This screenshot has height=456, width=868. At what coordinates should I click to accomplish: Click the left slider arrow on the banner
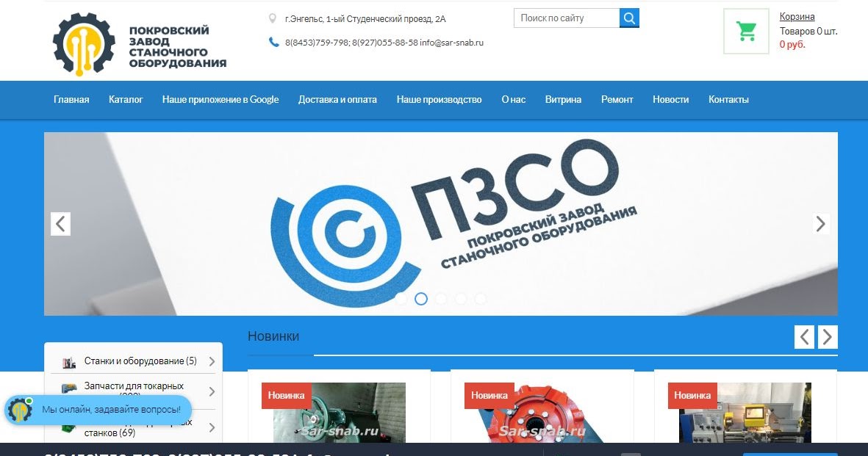pos(60,224)
